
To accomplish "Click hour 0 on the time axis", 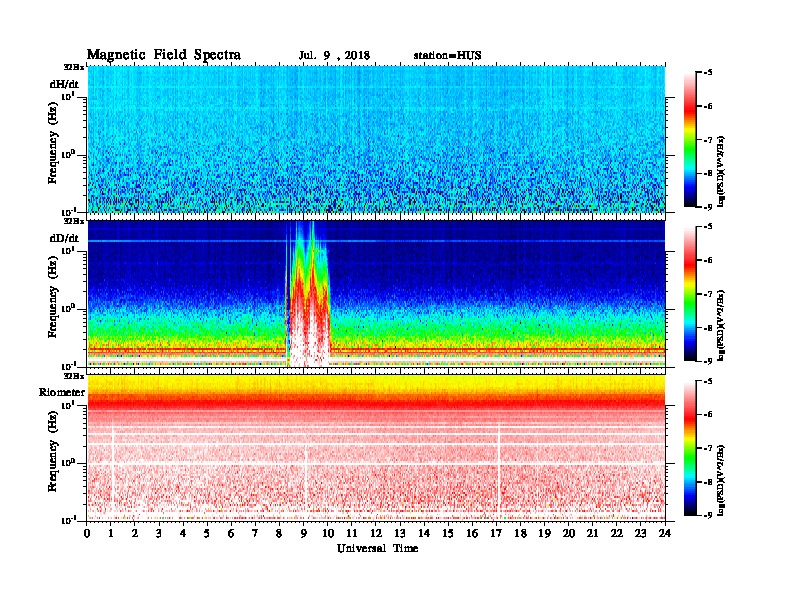I will click(x=87, y=534).
